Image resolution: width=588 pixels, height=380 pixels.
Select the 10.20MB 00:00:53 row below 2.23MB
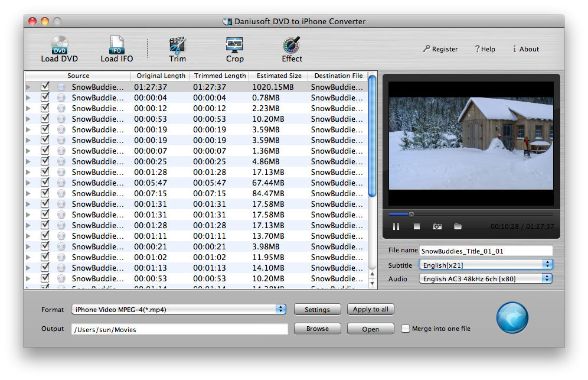197,119
